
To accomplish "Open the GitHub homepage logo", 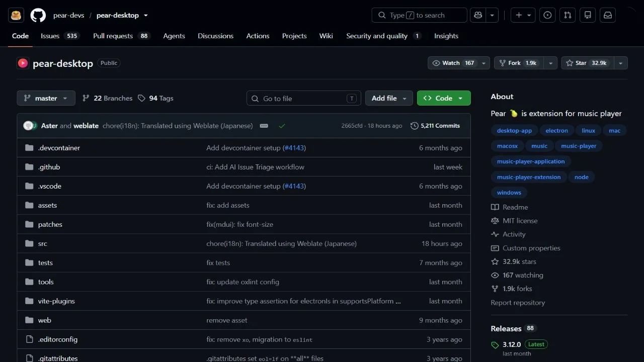I will (x=38, y=15).
